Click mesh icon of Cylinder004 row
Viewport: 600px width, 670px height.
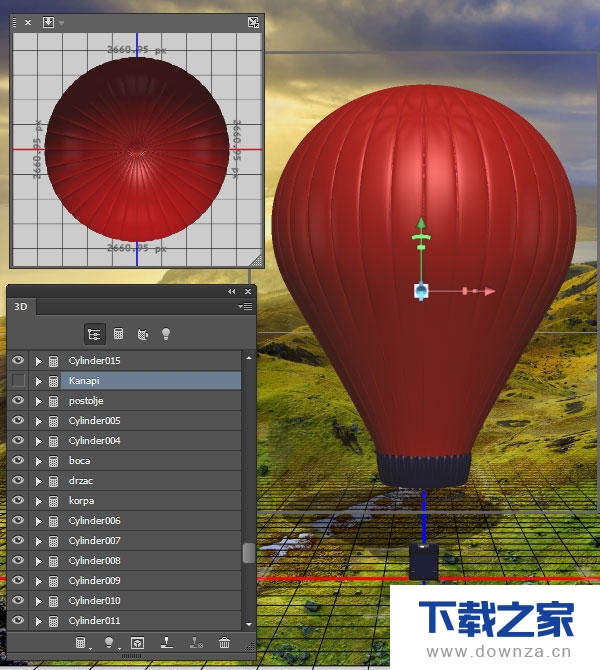point(53,441)
